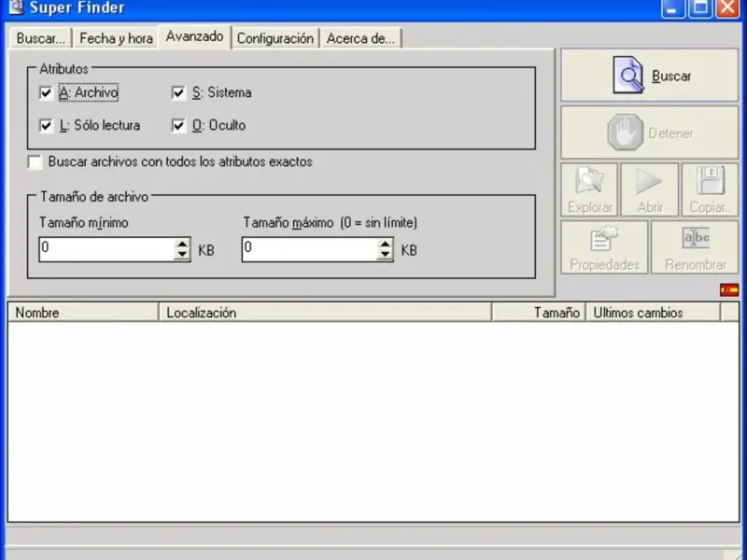Open the Configuración tab
This screenshot has width=747, height=560.
pos(275,38)
